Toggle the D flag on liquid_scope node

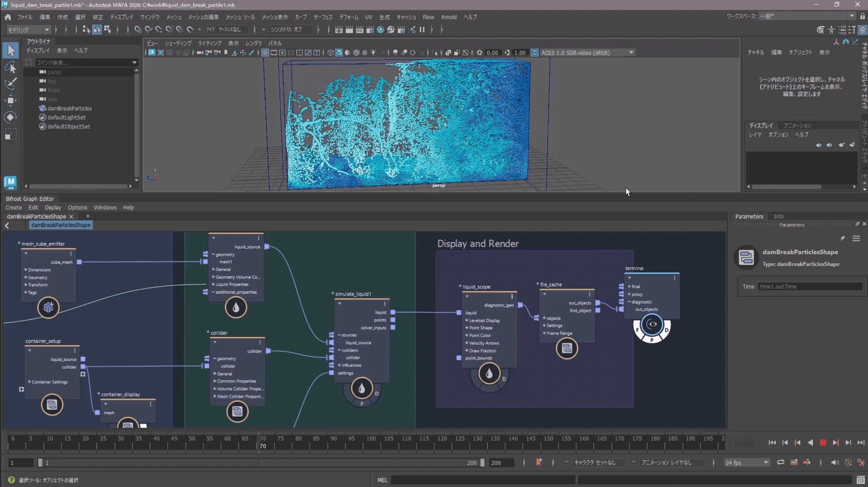click(x=504, y=379)
